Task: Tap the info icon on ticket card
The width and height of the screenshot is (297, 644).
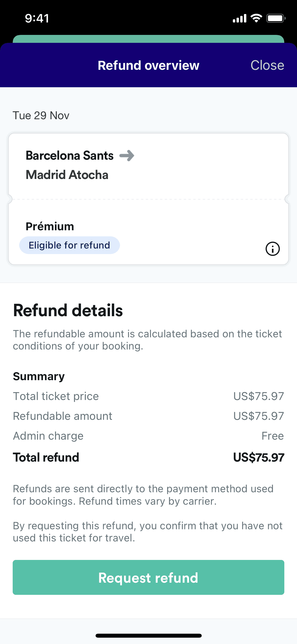Action: (x=272, y=249)
